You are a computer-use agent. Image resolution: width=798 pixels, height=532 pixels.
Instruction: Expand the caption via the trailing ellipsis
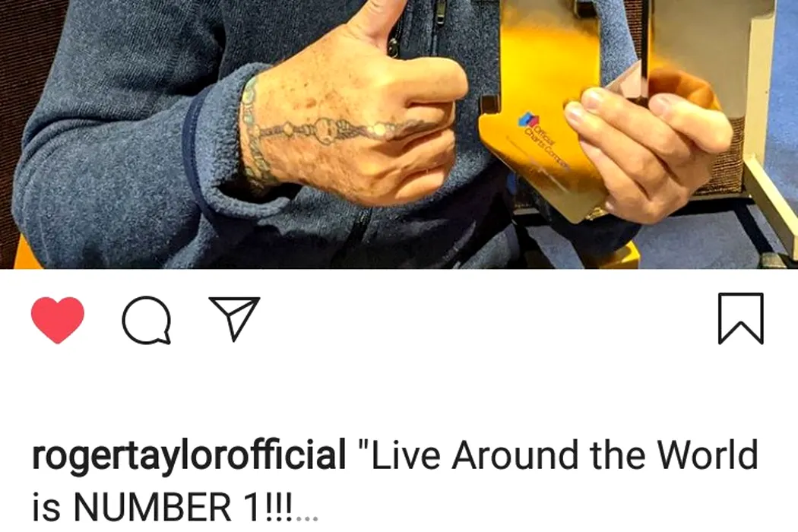click(307, 518)
